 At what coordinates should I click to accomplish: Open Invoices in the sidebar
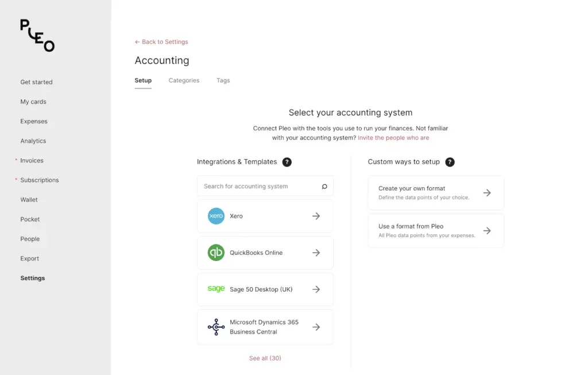click(32, 161)
